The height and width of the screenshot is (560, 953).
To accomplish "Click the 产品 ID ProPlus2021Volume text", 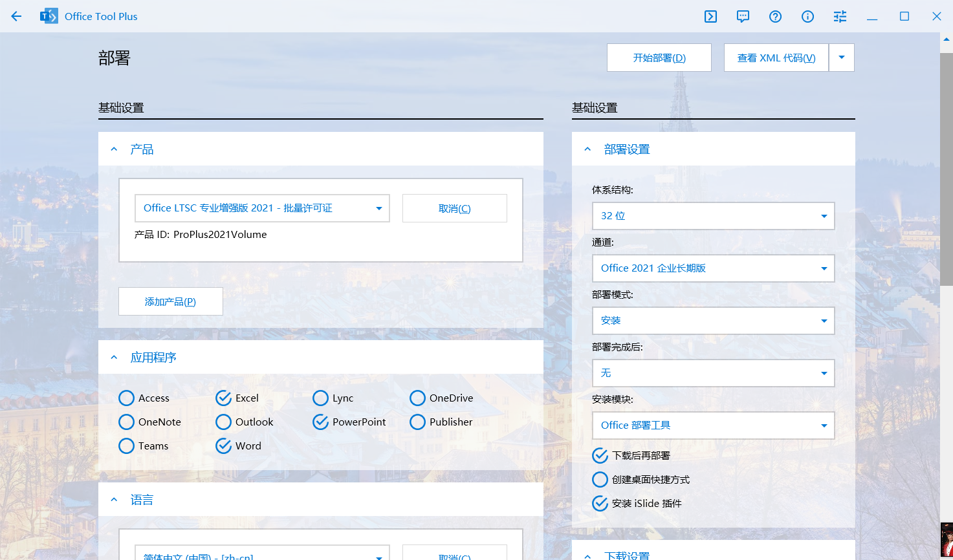I will pyautogui.click(x=201, y=235).
